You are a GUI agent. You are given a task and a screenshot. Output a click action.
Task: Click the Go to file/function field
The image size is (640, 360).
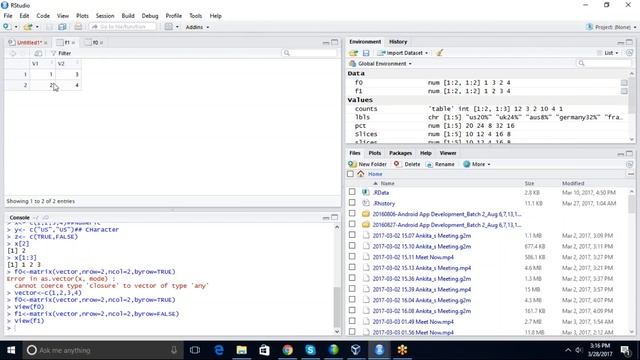(122, 27)
